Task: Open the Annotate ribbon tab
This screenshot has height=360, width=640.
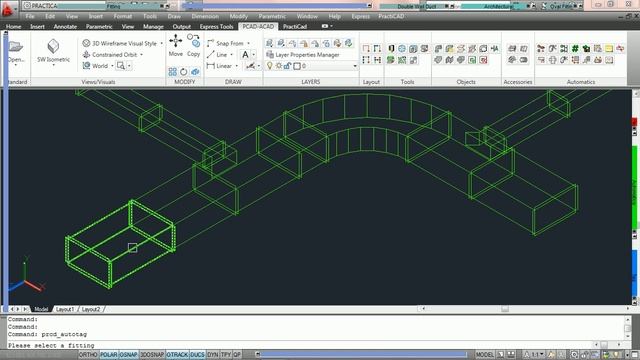Action: pos(65,27)
